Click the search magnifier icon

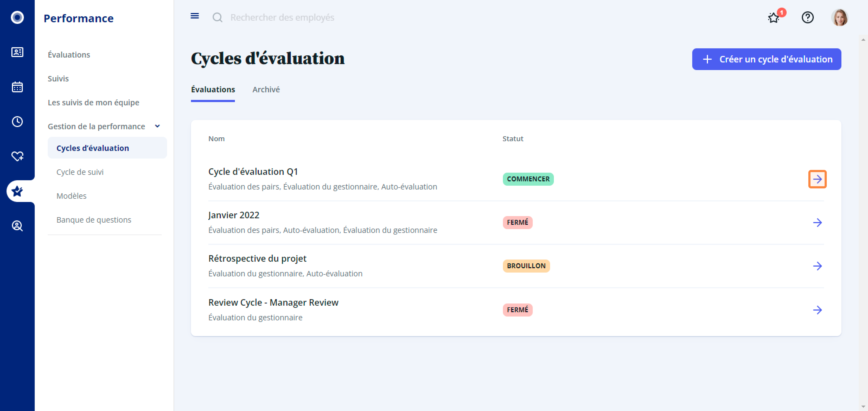pos(217,17)
